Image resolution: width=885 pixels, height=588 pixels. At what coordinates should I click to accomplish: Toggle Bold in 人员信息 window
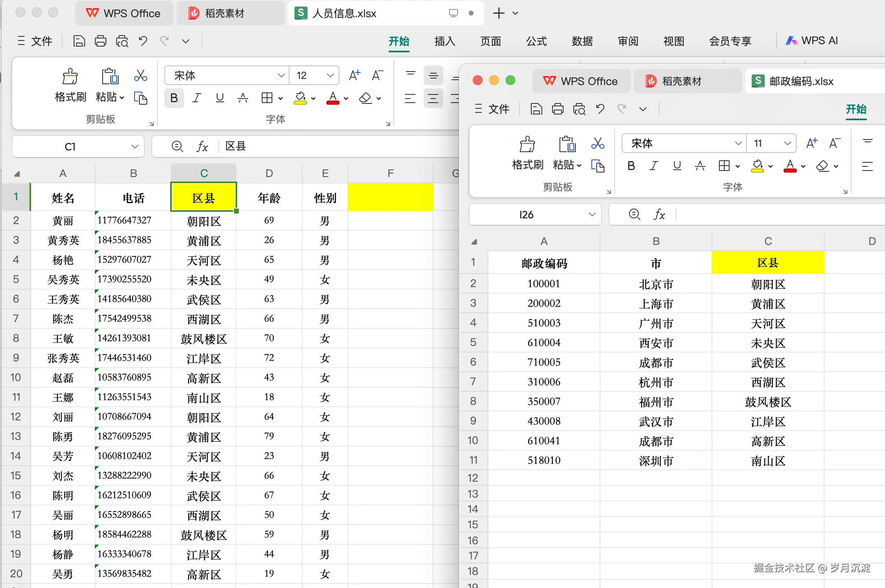(x=174, y=98)
